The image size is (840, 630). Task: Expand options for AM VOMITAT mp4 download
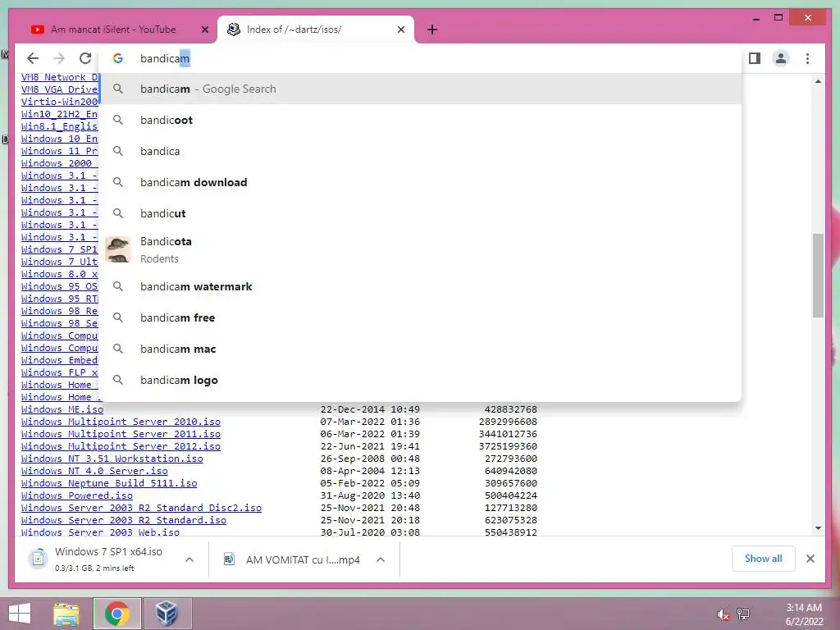tap(381, 559)
